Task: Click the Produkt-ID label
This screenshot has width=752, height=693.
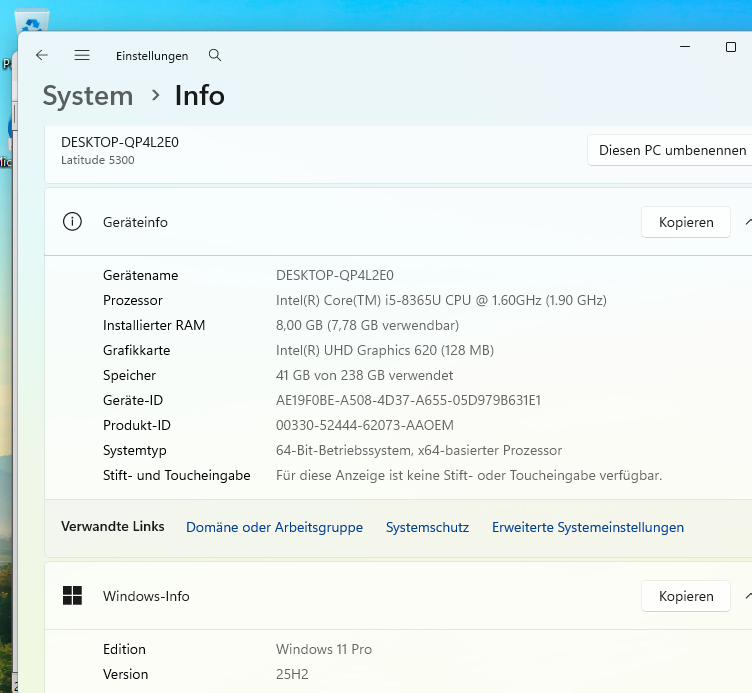Action: 137,425
